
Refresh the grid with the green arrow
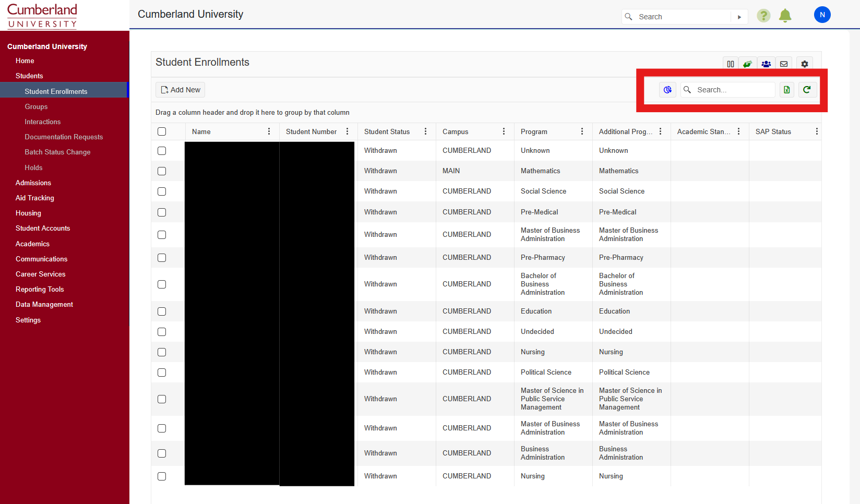point(807,90)
